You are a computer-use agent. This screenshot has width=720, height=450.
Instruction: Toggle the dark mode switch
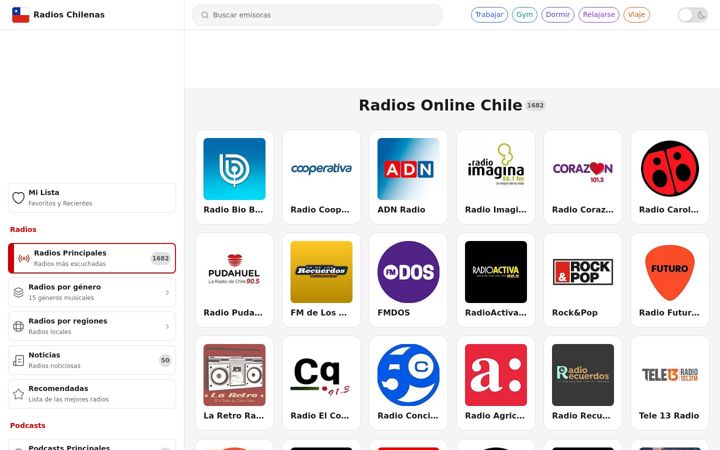(693, 15)
